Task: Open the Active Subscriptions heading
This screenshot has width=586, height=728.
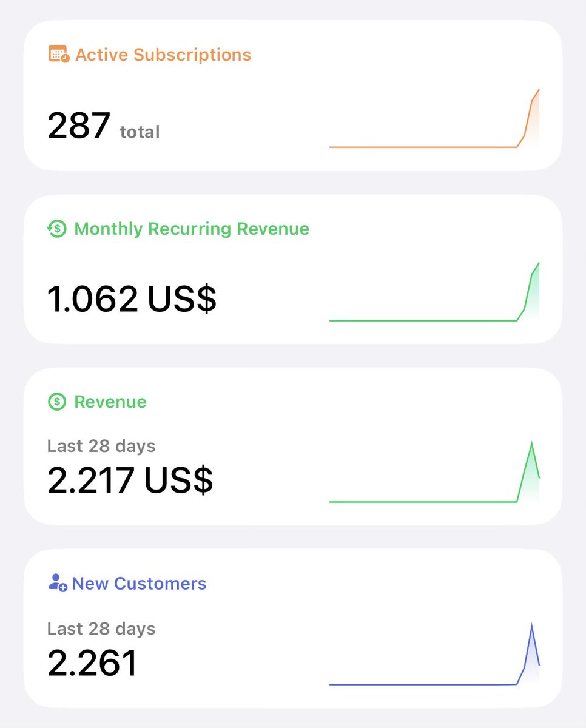Action: (163, 55)
